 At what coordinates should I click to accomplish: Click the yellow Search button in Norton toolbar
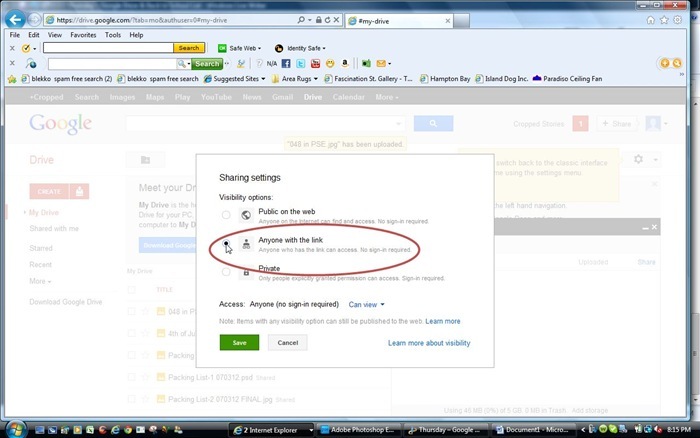pyautogui.click(x=189, y=48)
